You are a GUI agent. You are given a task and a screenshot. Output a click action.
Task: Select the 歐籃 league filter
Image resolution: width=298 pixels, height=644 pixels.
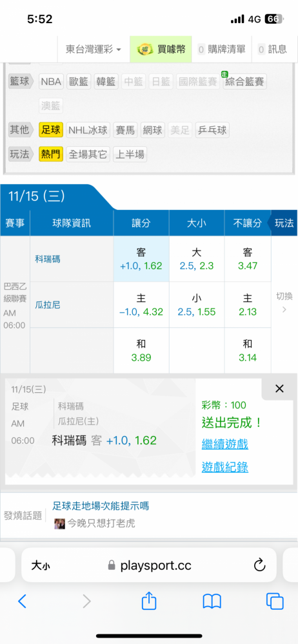click(79, 82)
